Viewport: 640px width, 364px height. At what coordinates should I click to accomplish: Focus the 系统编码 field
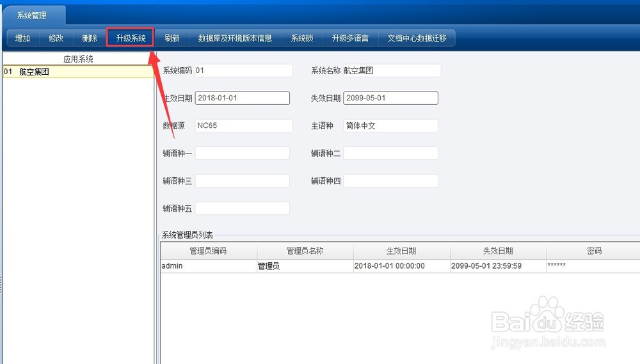244,70
